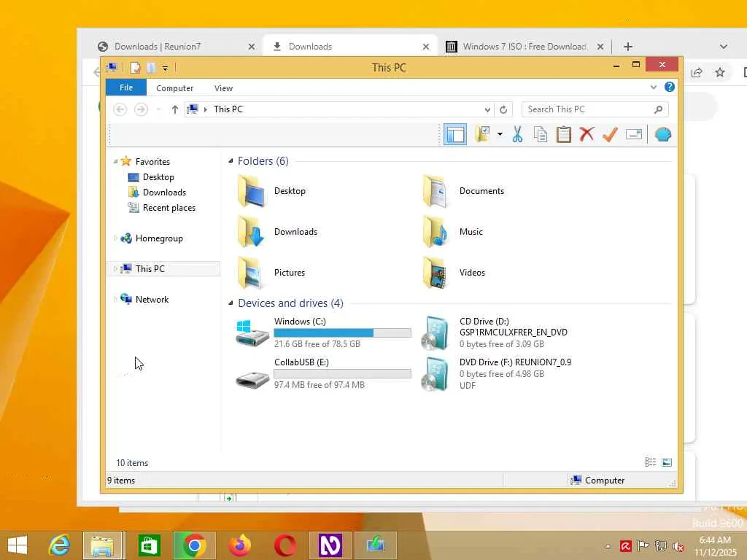Click the Paste clipboard icon
Image resolution: width=747 pixels, height=560 pixels.
tap(564, 135)
